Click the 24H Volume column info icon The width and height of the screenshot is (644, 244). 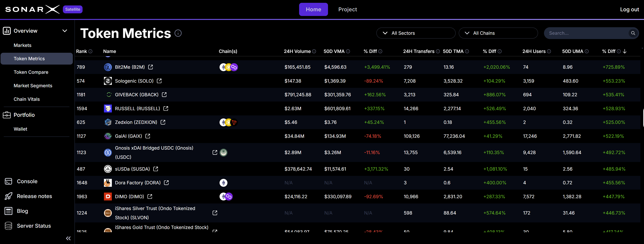(314, 51)
